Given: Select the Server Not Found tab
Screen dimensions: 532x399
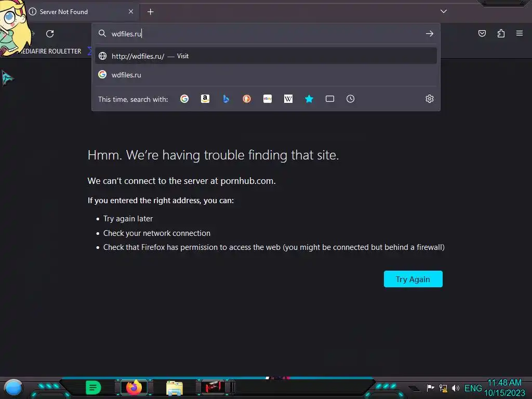Looking at the screenshot, I should coord(81,12).
